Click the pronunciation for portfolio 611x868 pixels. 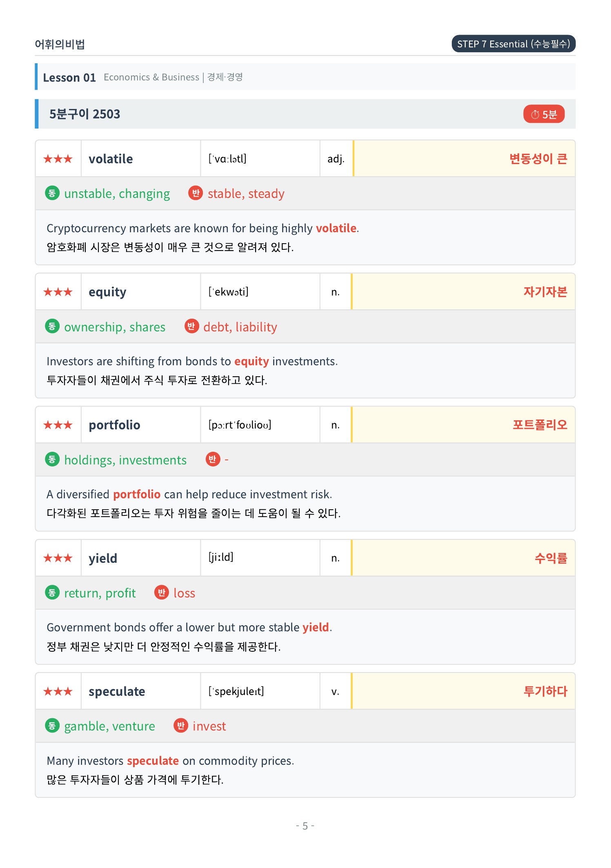click(x=240, y=425)
